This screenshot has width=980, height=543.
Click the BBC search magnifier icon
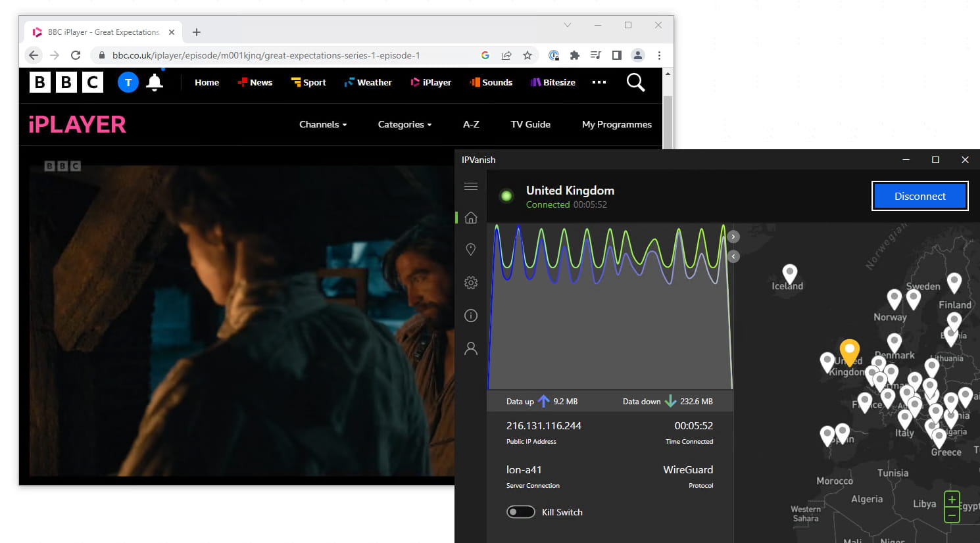tap(635, 82)
